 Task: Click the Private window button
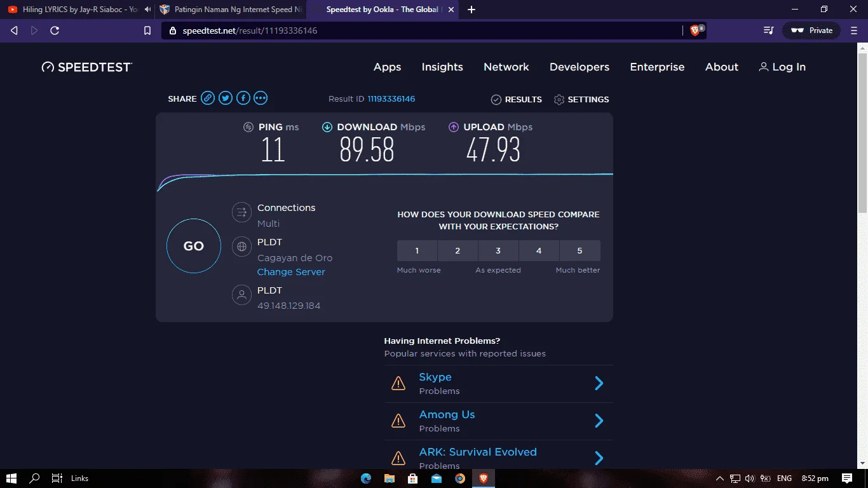point(812,30)
